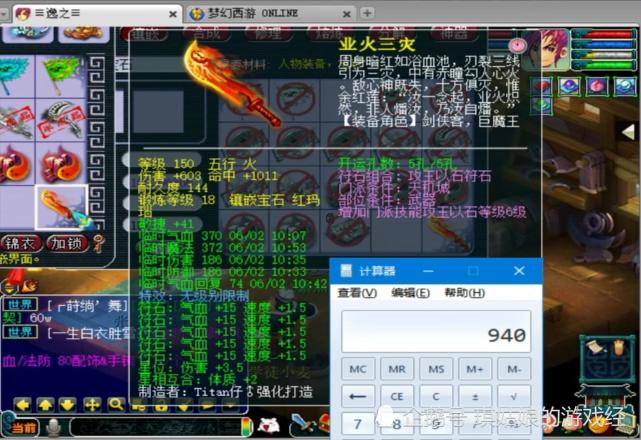Pick the highlighted flaming sword inventory slot
641x440 pixels.
tap(61, 207)
